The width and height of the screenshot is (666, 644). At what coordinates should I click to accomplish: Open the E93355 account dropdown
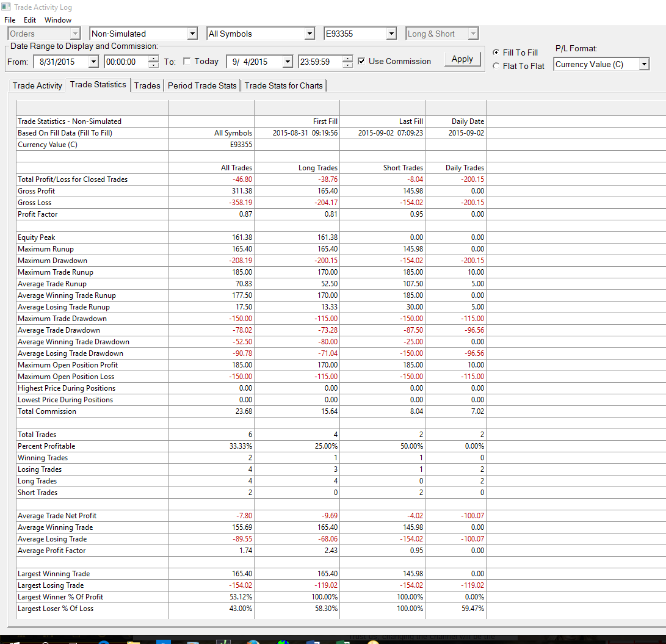click(391, 34)
